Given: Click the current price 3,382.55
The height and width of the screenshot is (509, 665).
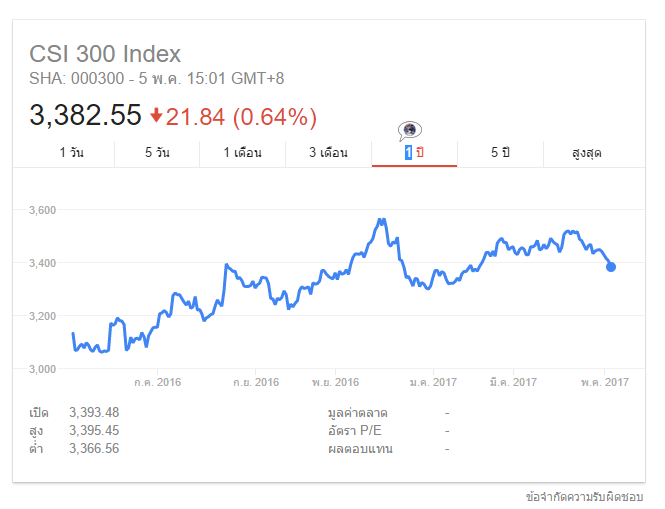Looking at the screenshot, I should click(86, 116).
